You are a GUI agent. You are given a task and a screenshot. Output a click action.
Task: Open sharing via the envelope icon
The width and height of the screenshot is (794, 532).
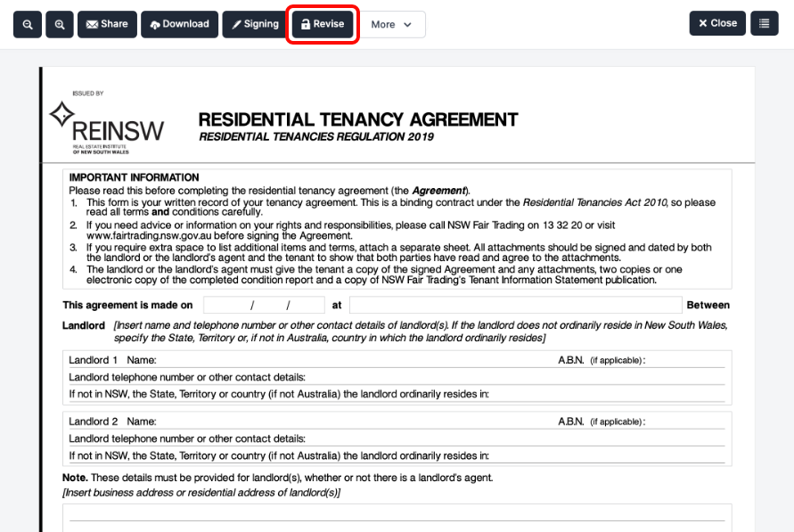92,24
